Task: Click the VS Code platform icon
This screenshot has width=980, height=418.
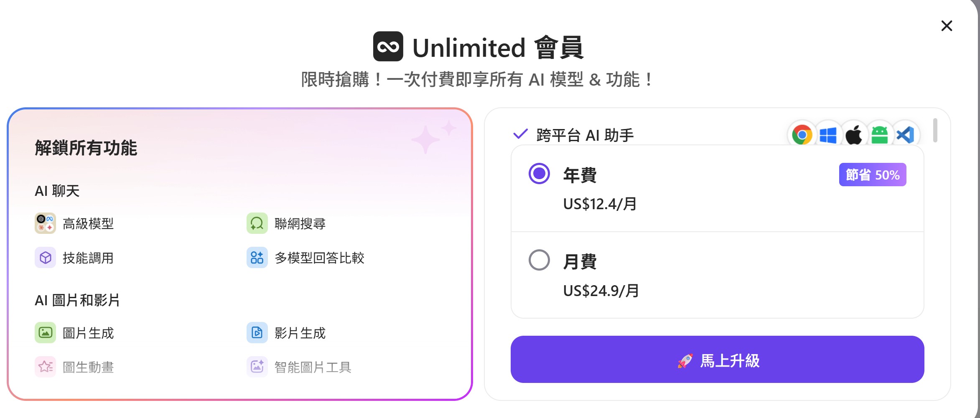Action: [905, 135]
